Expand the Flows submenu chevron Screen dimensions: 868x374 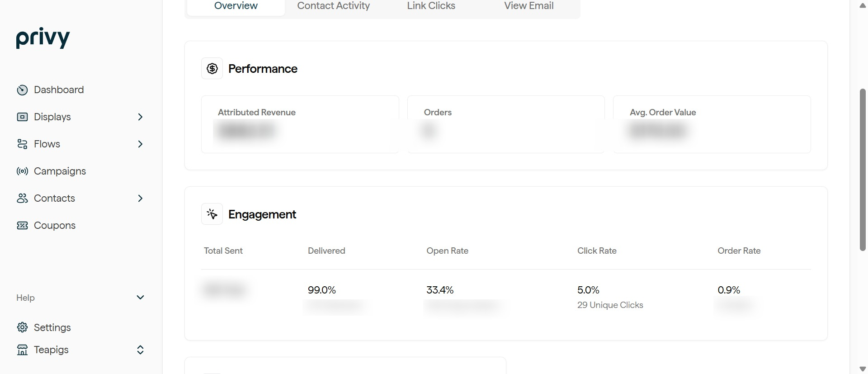coord(140,144)
